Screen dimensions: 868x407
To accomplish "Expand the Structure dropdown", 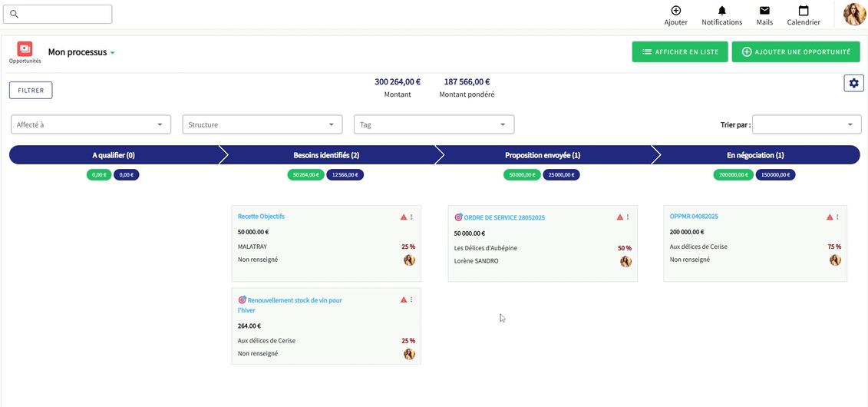I will pyautogui.click(x=262, y=124).
